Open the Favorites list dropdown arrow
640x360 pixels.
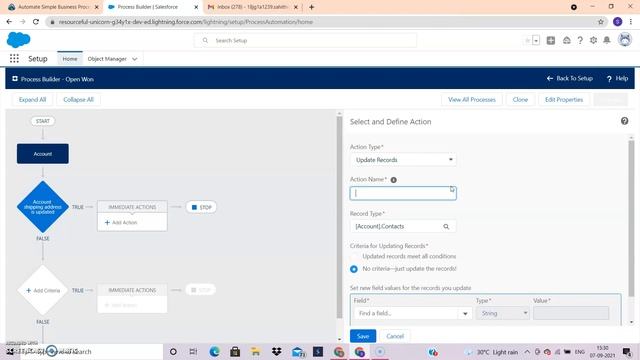tap(536, 40)
